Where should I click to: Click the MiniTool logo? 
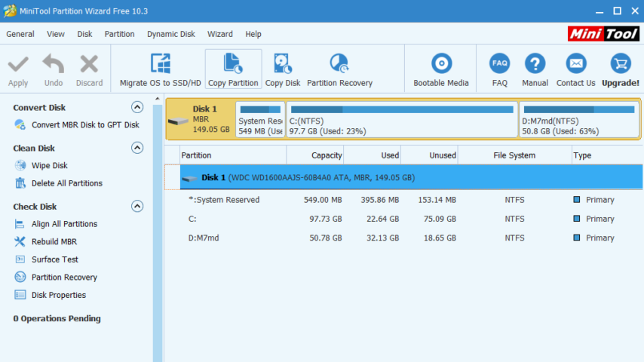click(x=603, y=34)
